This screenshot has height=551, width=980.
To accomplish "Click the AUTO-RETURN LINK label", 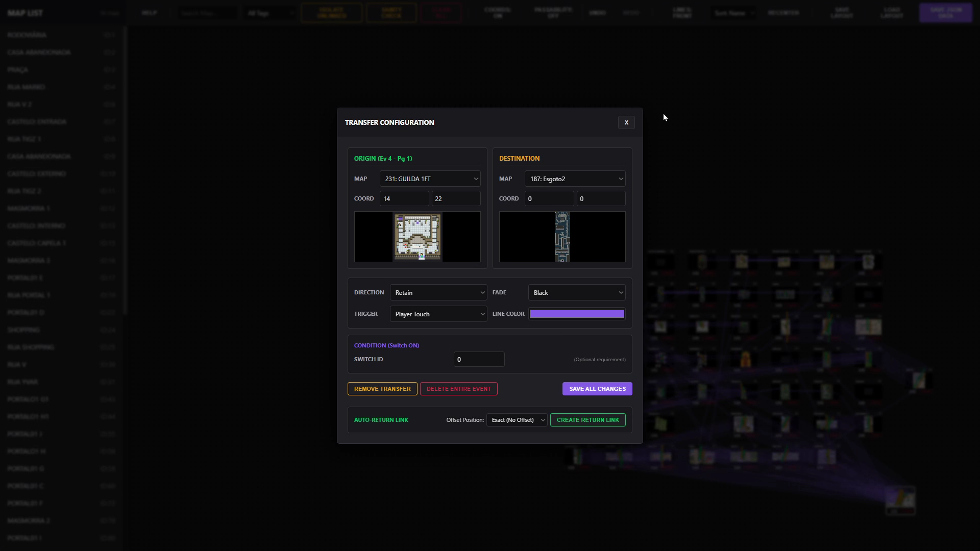I will [x=381, y=420].
